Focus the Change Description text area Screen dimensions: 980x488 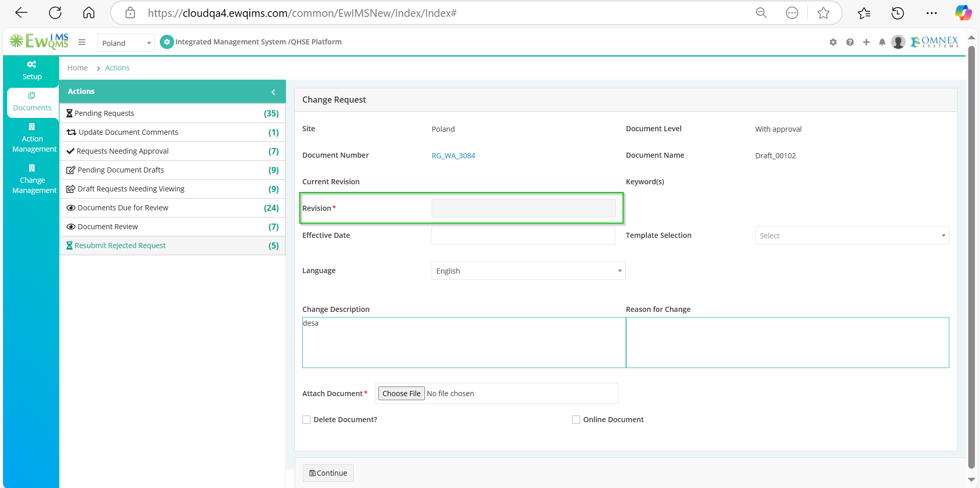click(464, 343)
